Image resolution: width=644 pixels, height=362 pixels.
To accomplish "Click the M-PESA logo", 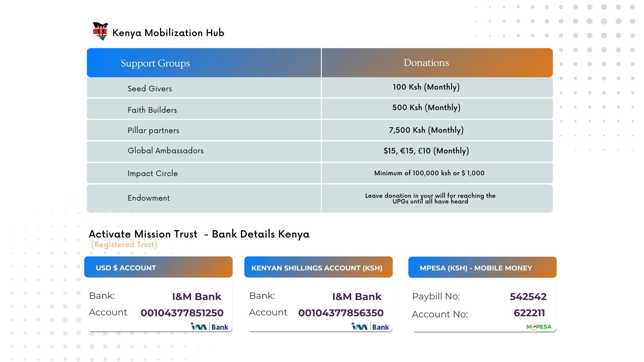I will 539,327.
